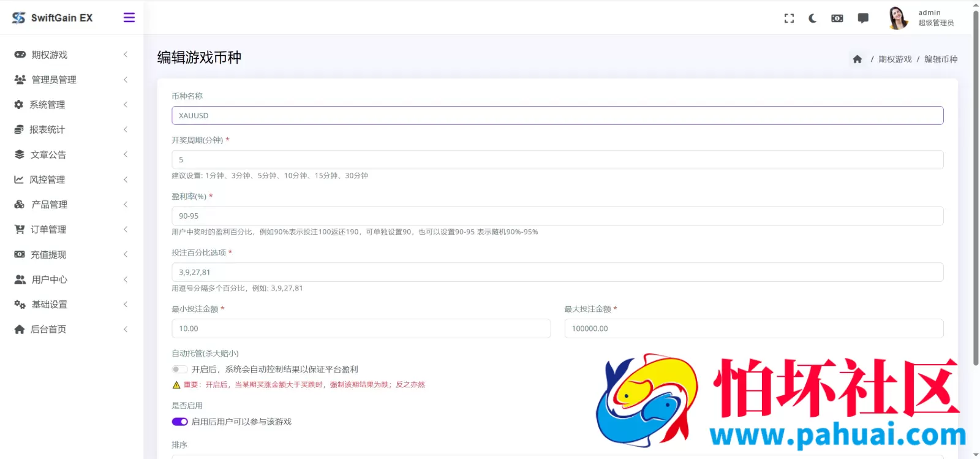Click the house icon beside 后台首页
Image resolution: width=980 pixels, height=459 pixels.
(x=20, y=329)
